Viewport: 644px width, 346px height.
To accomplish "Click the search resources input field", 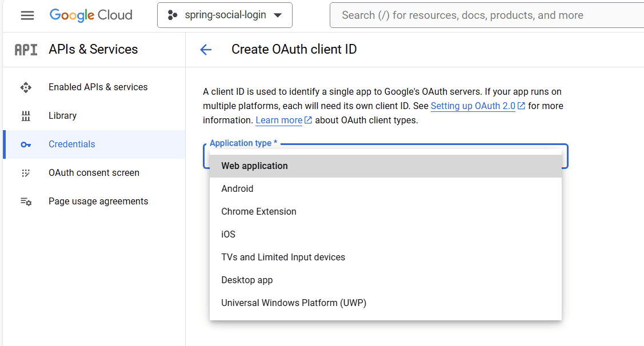I will [486, 15].
